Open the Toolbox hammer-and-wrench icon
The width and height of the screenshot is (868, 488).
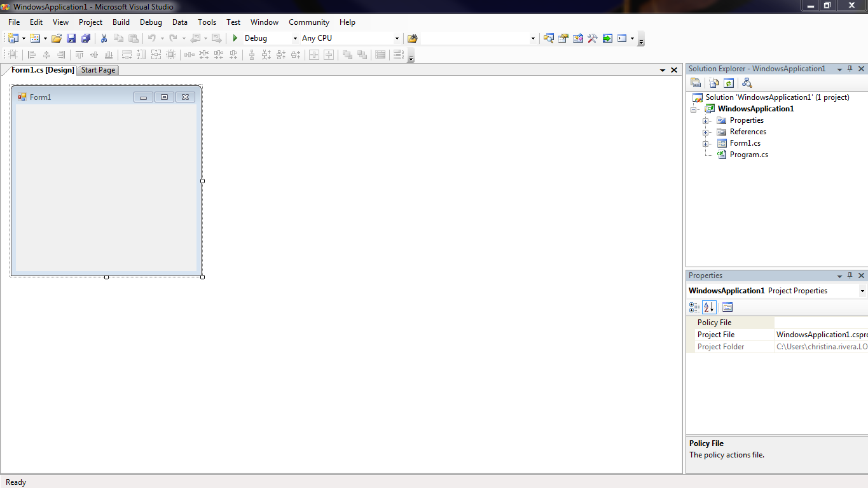(x=592, y=38)
